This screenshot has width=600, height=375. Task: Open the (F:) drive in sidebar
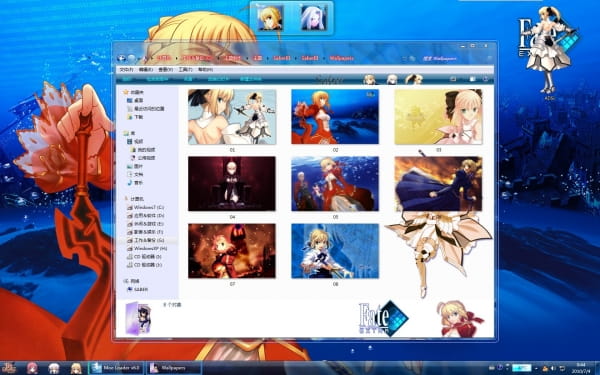pyautogui.click(x=145, y=232)
